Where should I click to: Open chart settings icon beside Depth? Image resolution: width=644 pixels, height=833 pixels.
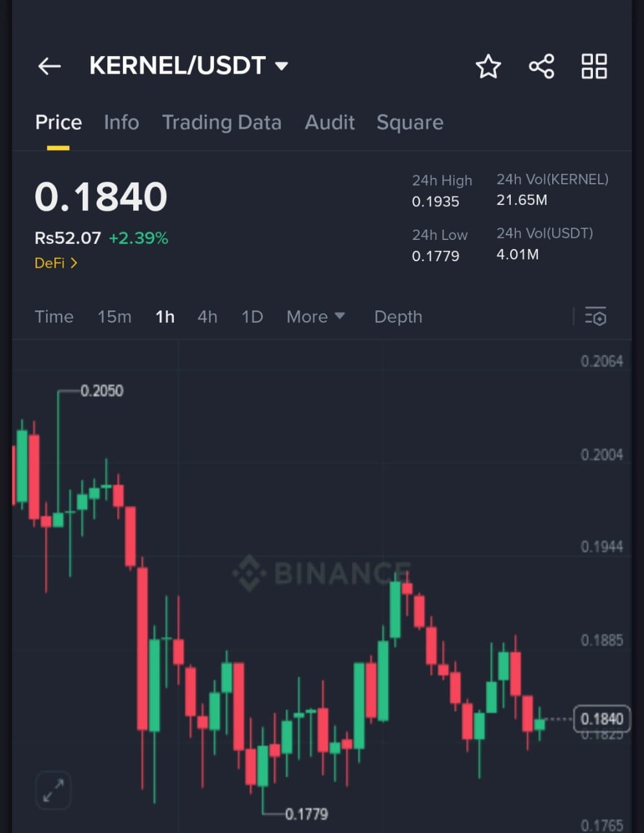click(x=596, y=316)
